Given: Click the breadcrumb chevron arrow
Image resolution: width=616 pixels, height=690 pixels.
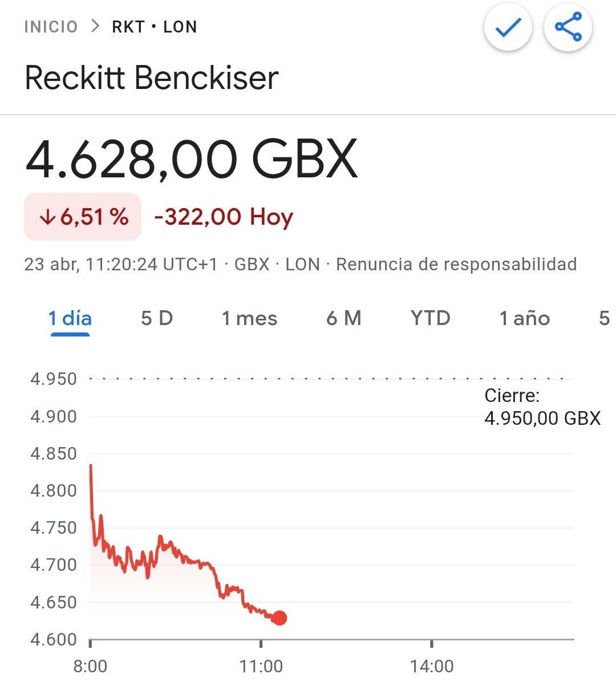Looking at the screenshot, I should coord(95,26).
